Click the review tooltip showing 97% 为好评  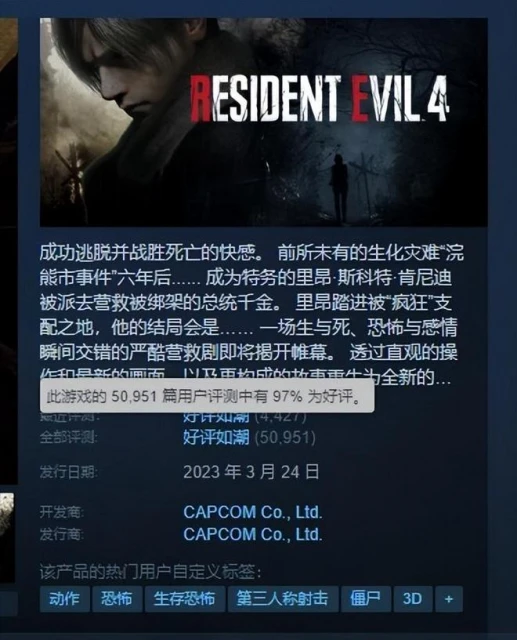pos(207,396)
